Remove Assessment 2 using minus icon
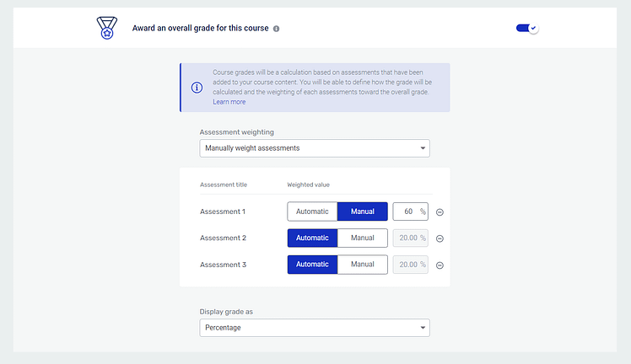 pyautogui.click(x=440, y=238)
